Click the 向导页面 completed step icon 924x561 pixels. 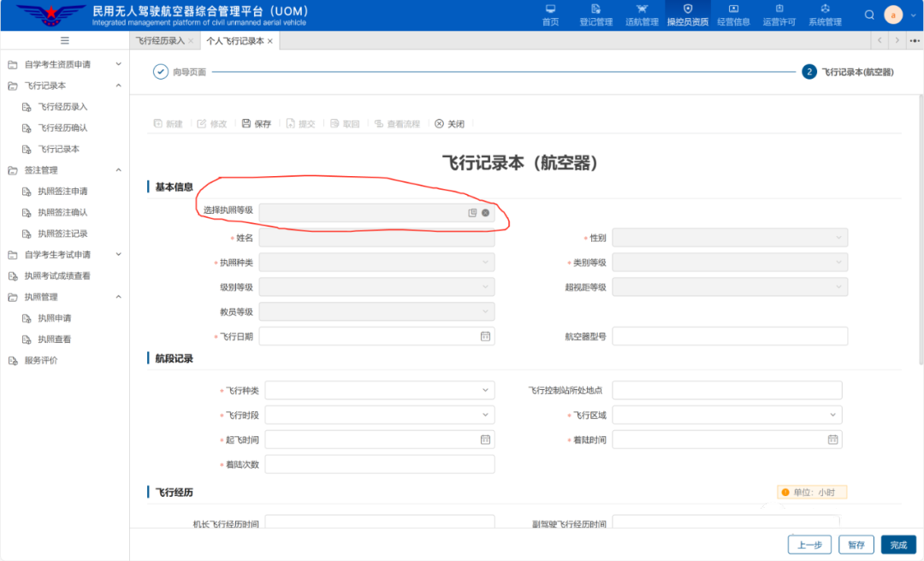click(x=160, y=72)
